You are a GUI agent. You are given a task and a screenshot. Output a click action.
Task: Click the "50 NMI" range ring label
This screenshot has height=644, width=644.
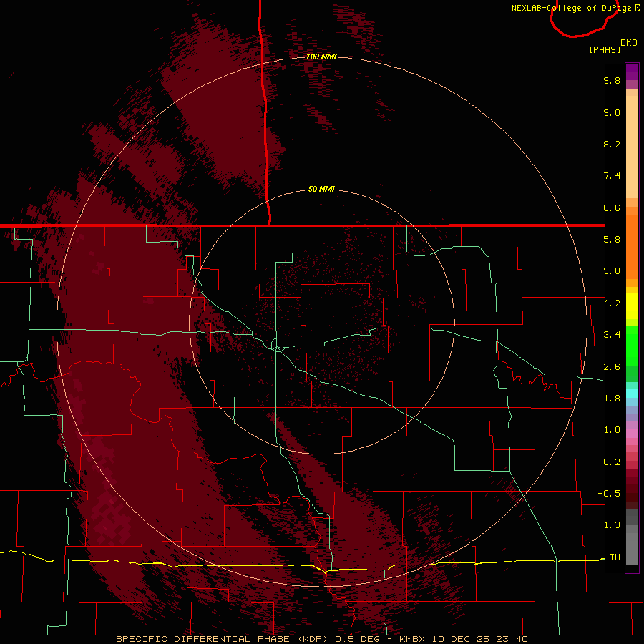point(321,189)
